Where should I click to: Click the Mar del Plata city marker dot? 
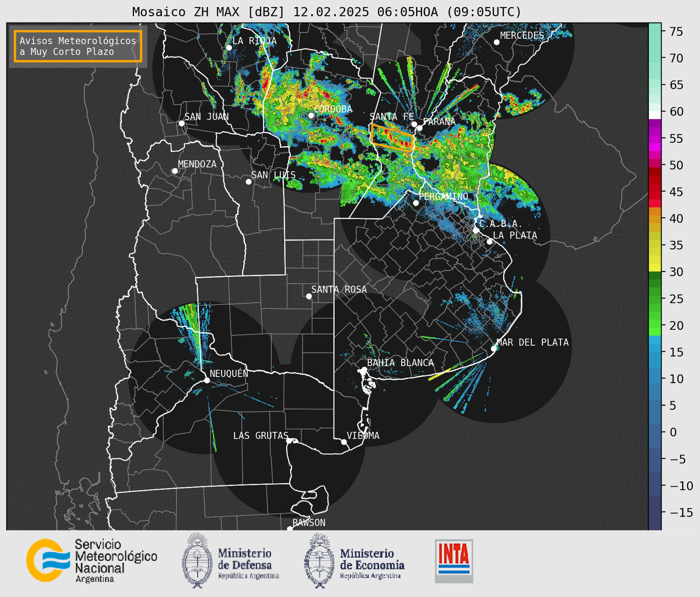coord(494,349)
